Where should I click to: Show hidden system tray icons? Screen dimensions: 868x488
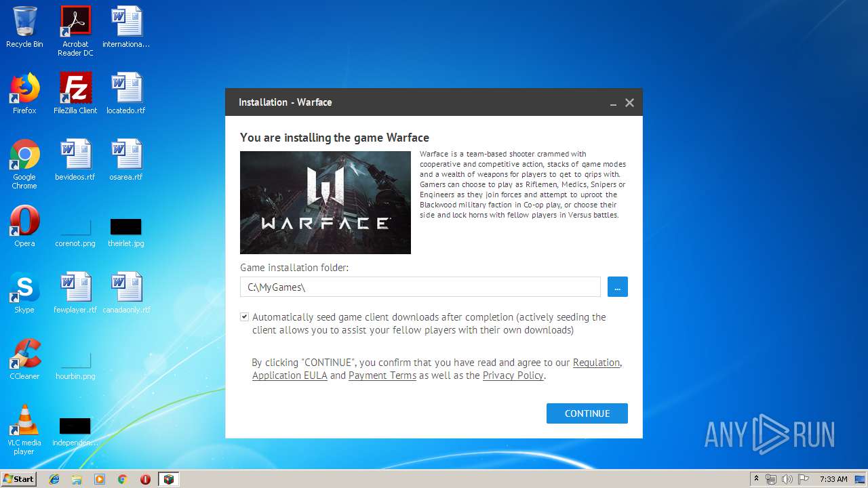756,479
